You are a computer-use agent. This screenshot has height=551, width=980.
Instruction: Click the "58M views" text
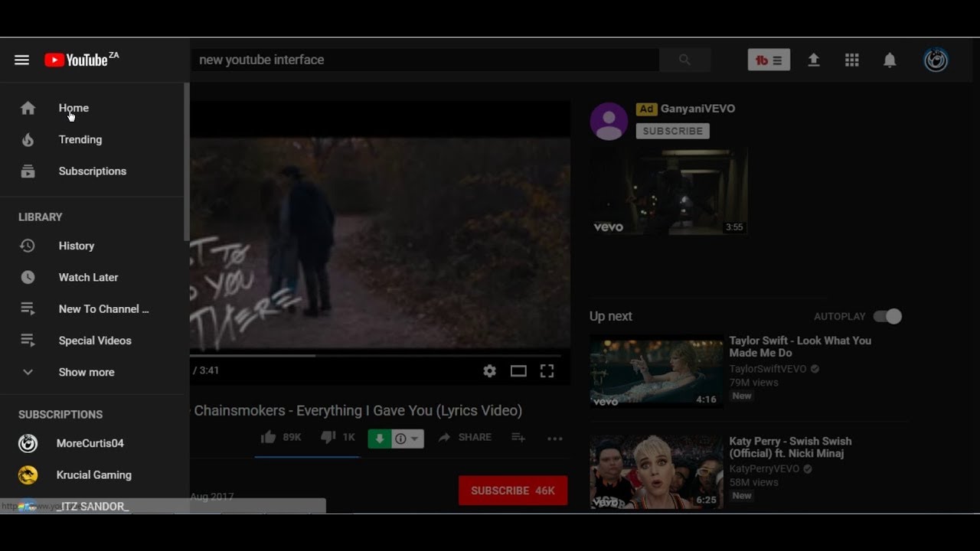[x=753, y=482]
